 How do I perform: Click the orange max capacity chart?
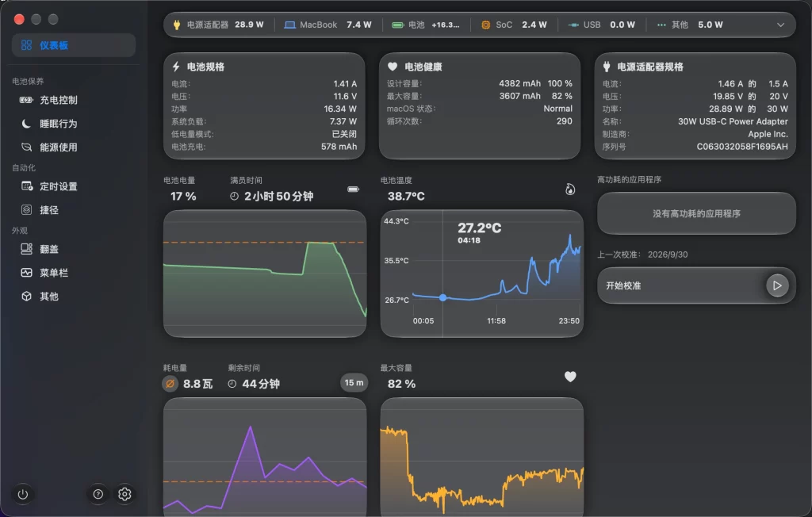(481, 457)
